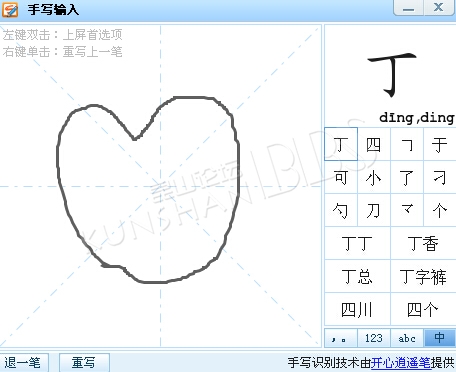Insert the phrase 丁香
456x372 pixels.
(x=423, y=243)
